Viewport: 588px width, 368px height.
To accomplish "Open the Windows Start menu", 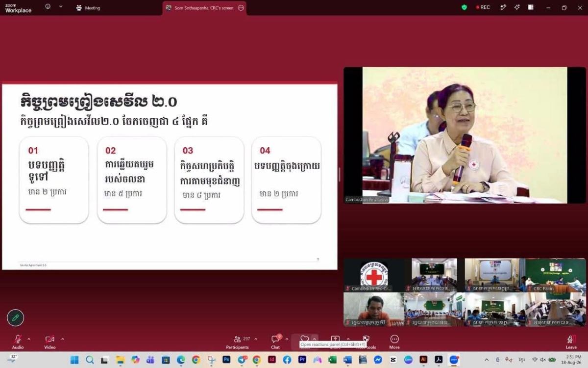I will [74, 360].
